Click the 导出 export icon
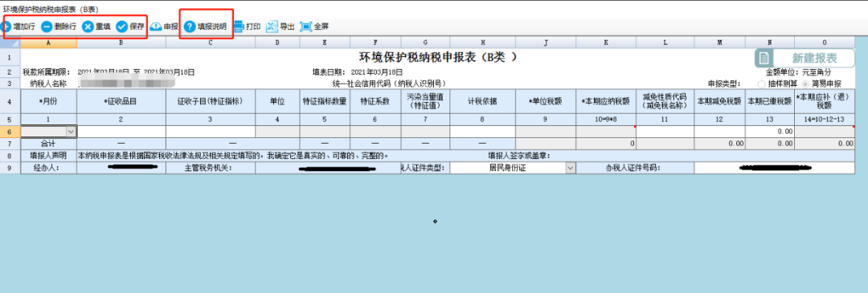 click(272, 26)
